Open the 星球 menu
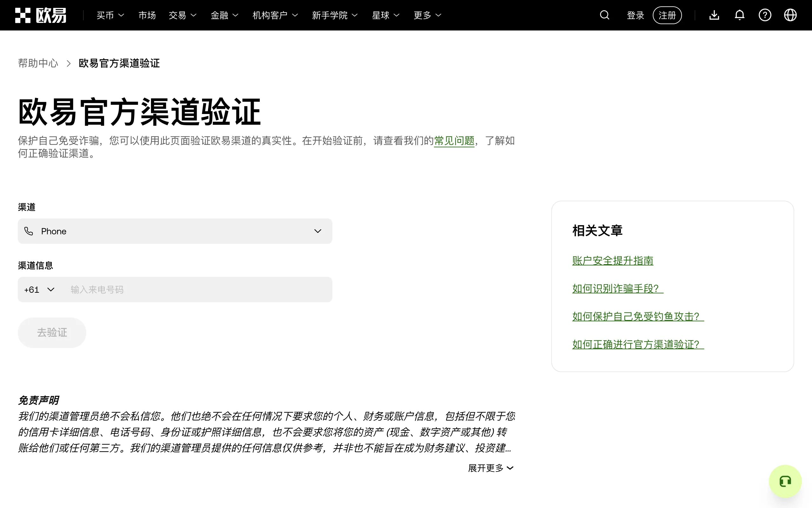 pyautogui.click(x=385, y=15)
